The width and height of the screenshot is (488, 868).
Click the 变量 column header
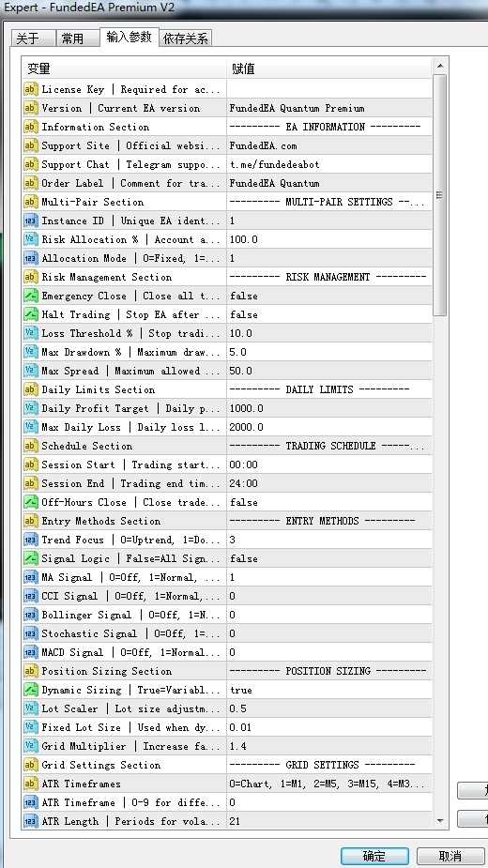(125, 69)
